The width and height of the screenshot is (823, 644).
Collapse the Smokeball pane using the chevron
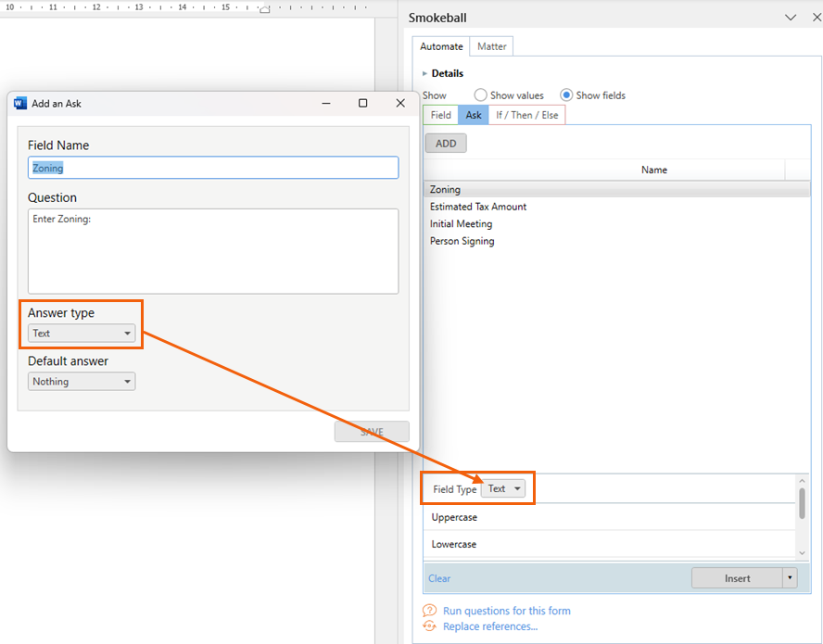pyautogui.click(x=791, y=18)
